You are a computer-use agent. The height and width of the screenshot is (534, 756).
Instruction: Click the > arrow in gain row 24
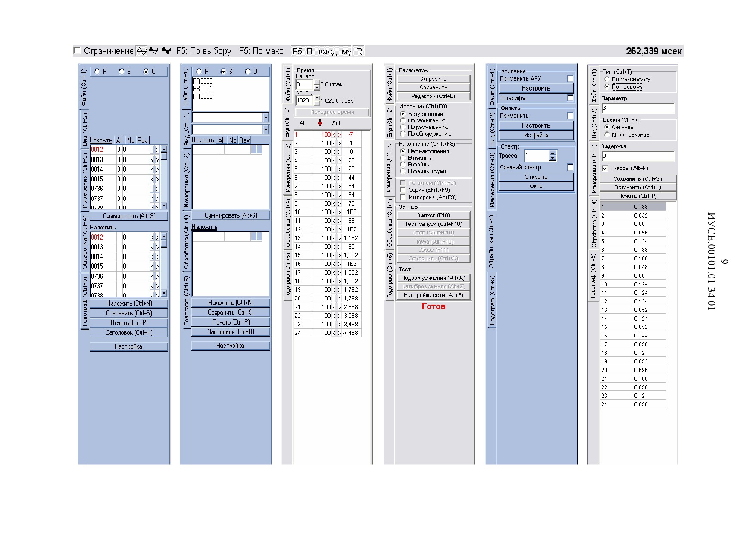point(339,333)
